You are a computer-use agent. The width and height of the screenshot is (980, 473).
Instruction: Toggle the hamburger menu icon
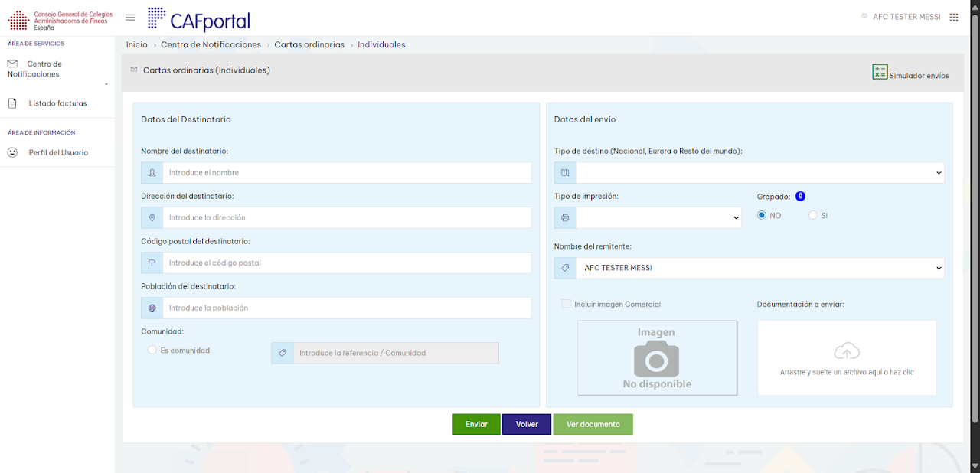point(130,18)
